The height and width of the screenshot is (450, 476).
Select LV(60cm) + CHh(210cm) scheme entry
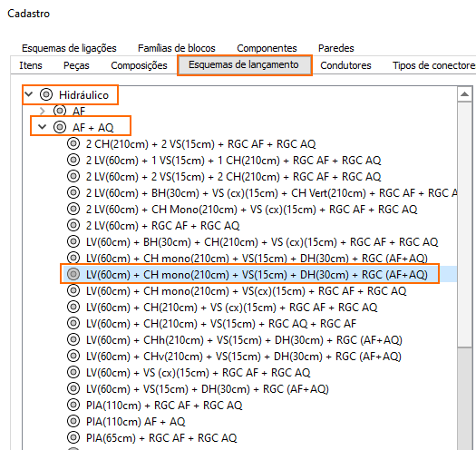(244, 340)
